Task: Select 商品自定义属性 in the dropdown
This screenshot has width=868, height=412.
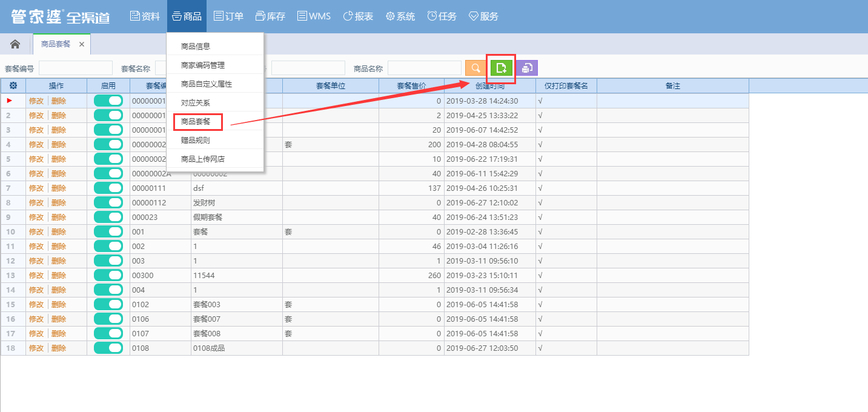Action: (x=215, y=84)
